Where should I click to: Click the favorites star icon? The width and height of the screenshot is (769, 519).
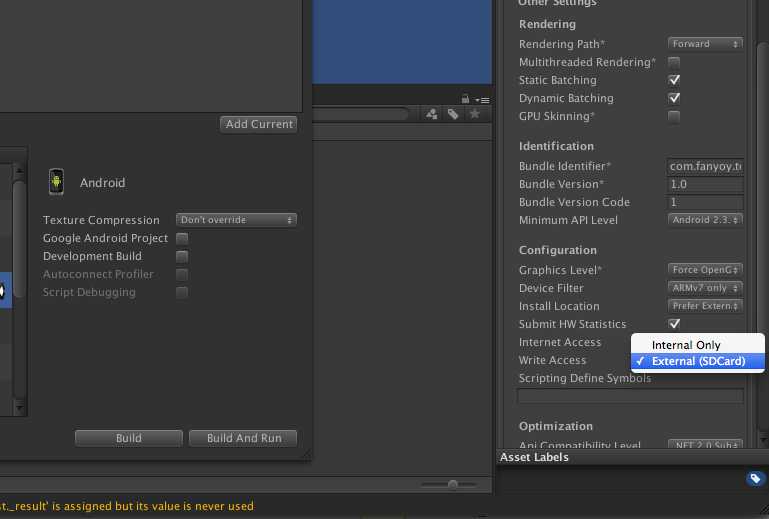tap(474, 114)
